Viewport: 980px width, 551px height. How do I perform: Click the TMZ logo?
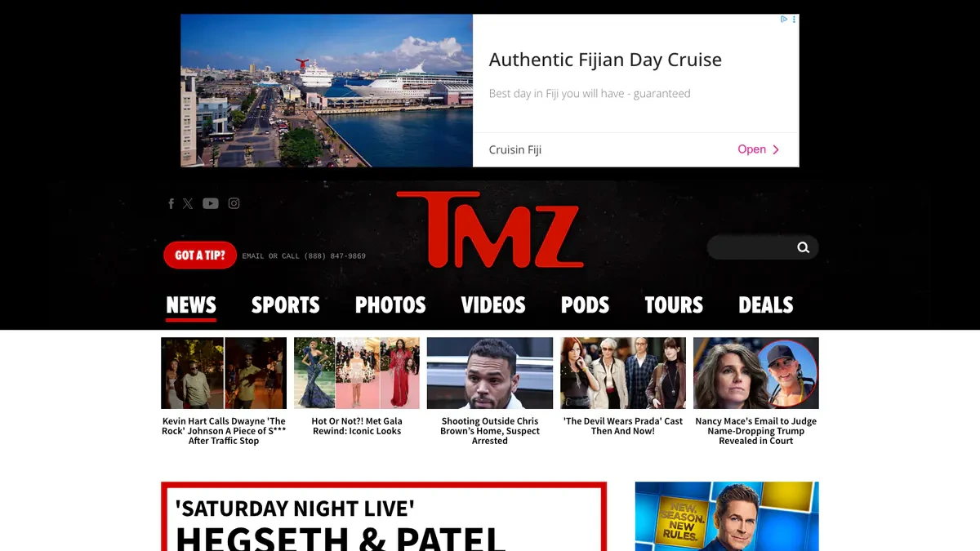(x=490, y=229)
